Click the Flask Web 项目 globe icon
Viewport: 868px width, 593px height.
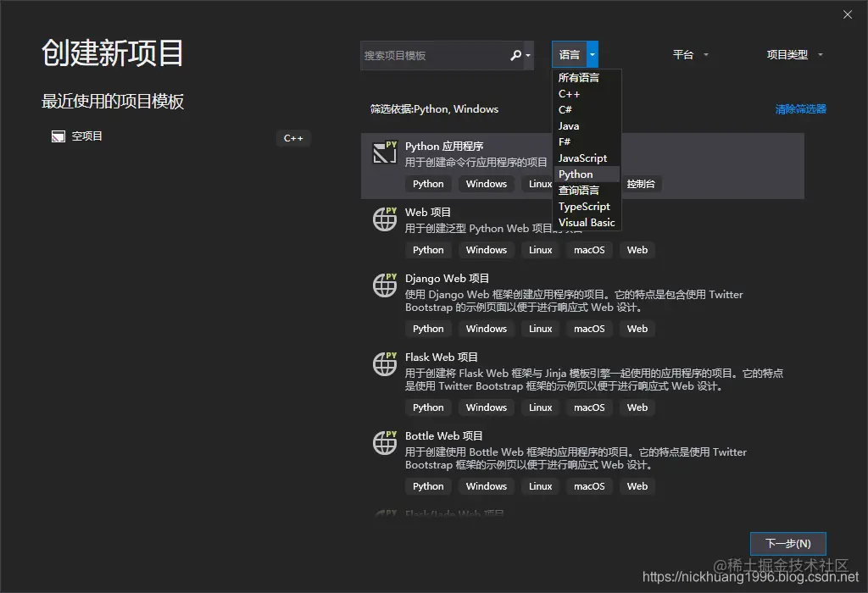(385, 364)
